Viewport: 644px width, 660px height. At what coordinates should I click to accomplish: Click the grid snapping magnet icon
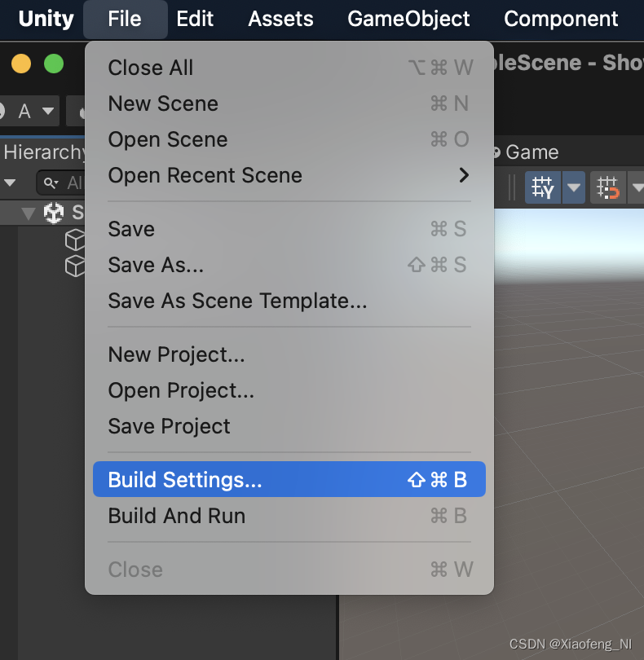point(607,187)
